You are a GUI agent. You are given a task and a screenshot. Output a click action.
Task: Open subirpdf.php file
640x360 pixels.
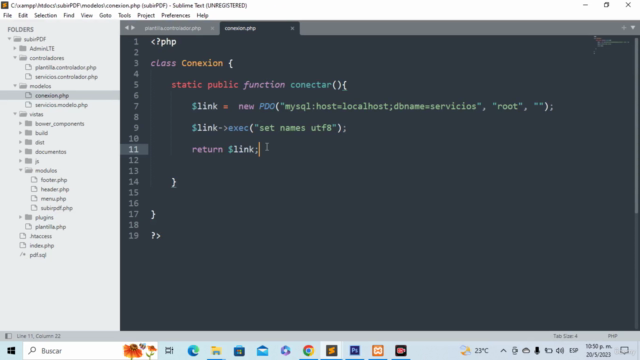point(56,208)
